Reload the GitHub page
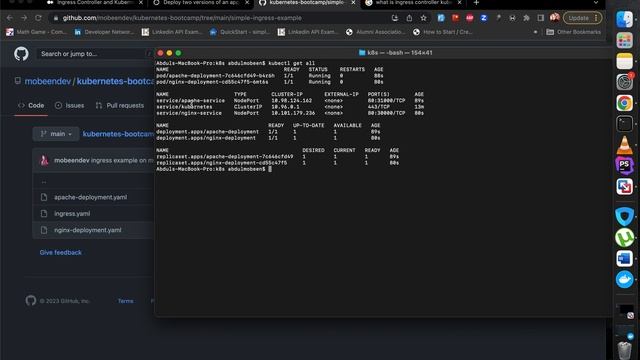Viewport: 640px width, 360px height. tap(38, 18)
